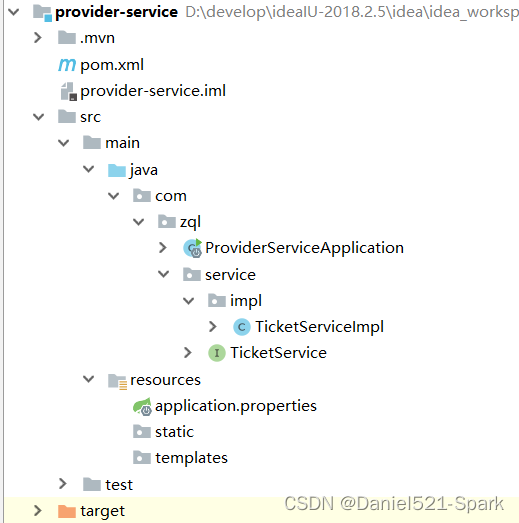Viewport: 519px width, 523px height.
Task: Click the .mvn folder icon
Action: 67,38
